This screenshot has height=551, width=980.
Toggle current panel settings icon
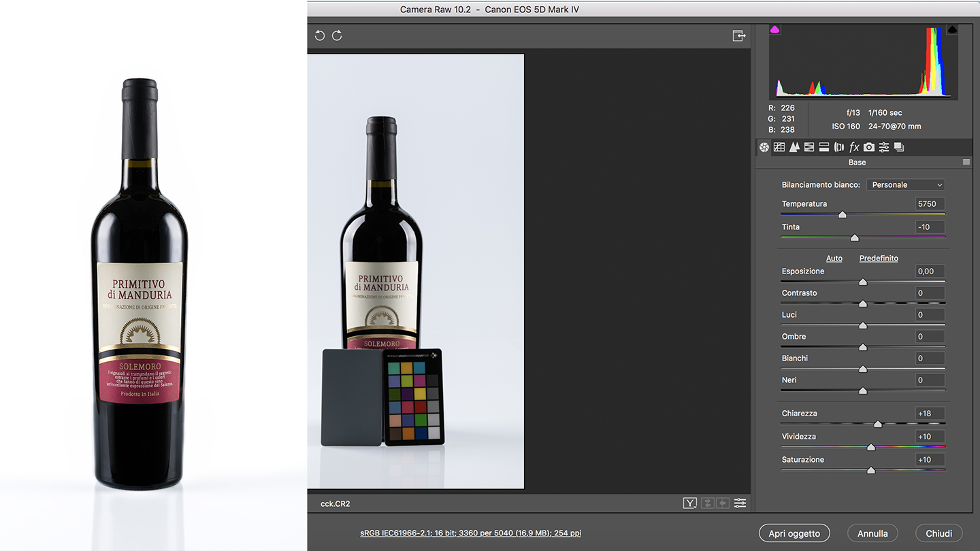tap(740, 503)
